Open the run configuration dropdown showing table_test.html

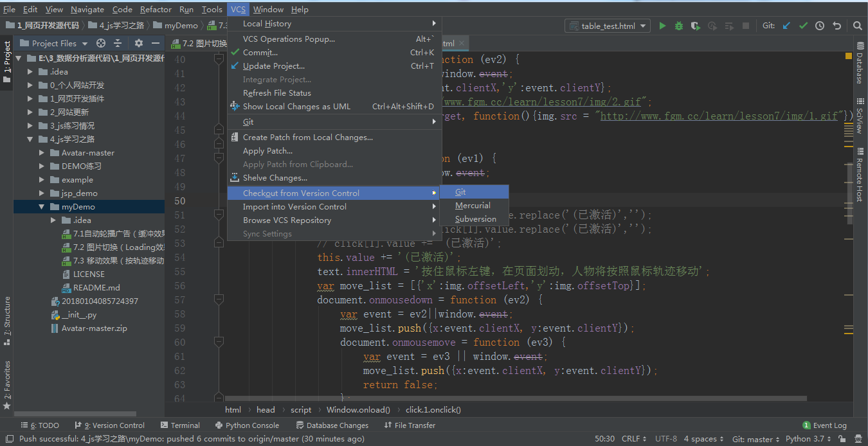tap(607, 25)
